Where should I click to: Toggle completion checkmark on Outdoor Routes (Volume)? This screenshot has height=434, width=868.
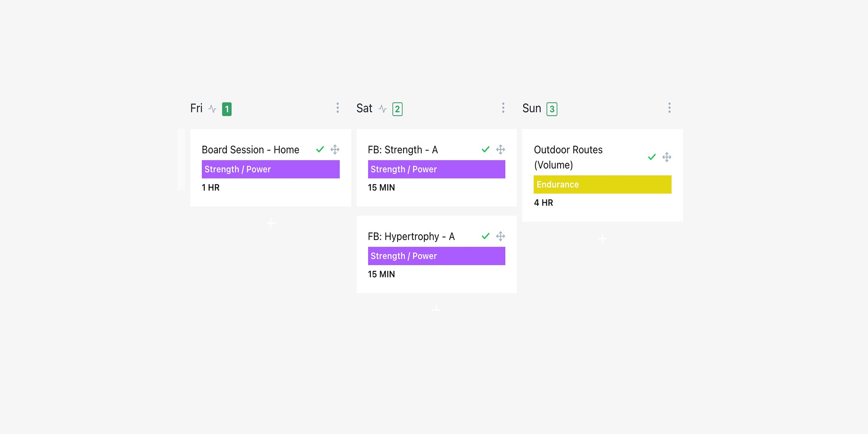[x=652, y=157]
